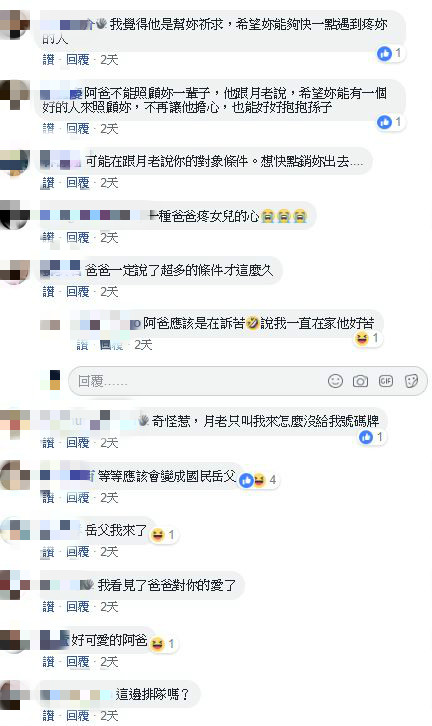Reply to the 這邊排隊嗎 comment
This screenshot has height=726, width=432.
tap(77, 715)
